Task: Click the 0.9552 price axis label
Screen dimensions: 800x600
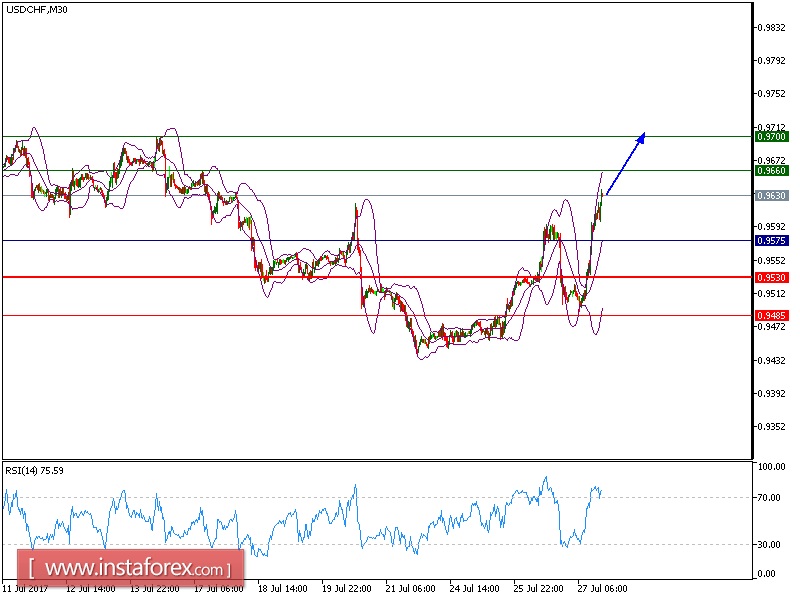Action: click(771, 260)
